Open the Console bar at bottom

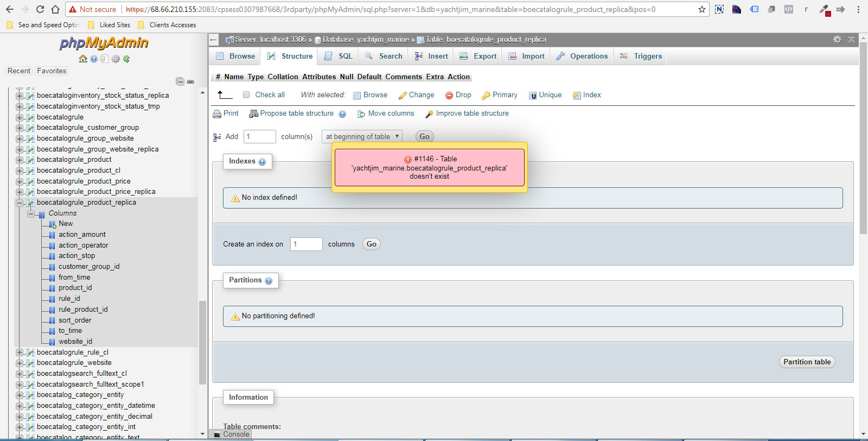point(232,434)
